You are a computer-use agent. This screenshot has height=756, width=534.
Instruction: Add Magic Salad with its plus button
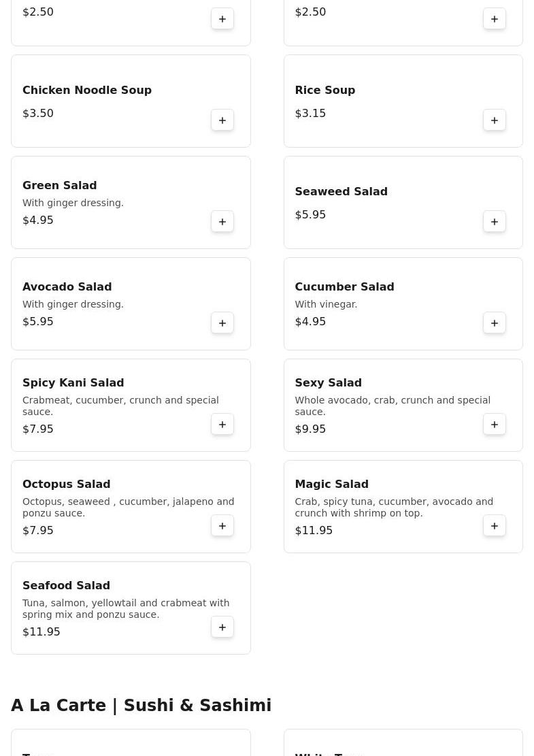pyautogui.click(x=495, y=526)
